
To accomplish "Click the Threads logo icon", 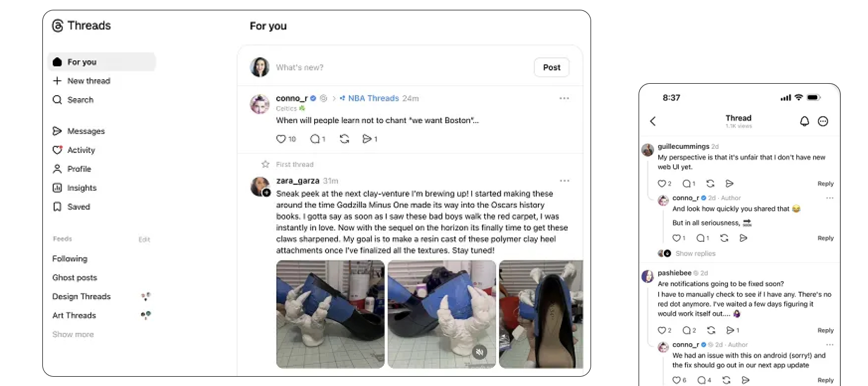I will click(58, 26).
